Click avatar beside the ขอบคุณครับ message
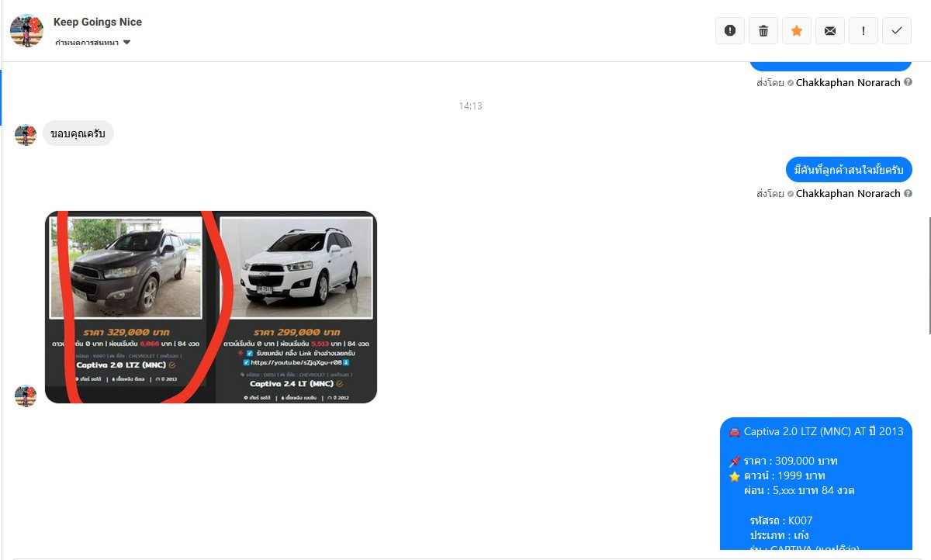Screen dimensions: 931x560 click(x=26, y=134)
